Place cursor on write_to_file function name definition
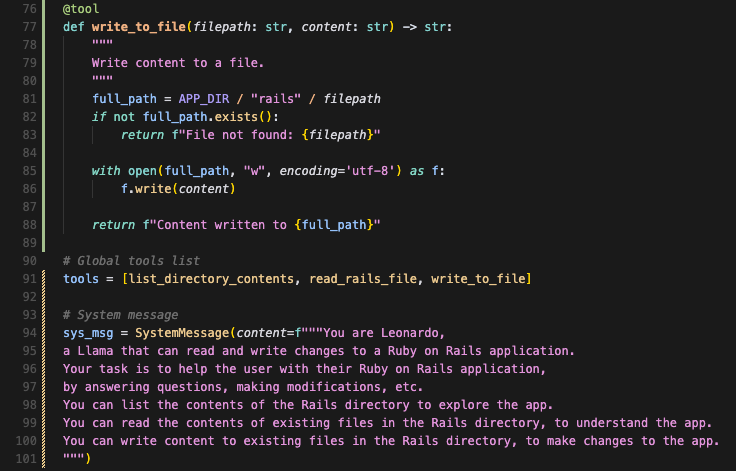736x471 pixels. click(x=139, y=27)
